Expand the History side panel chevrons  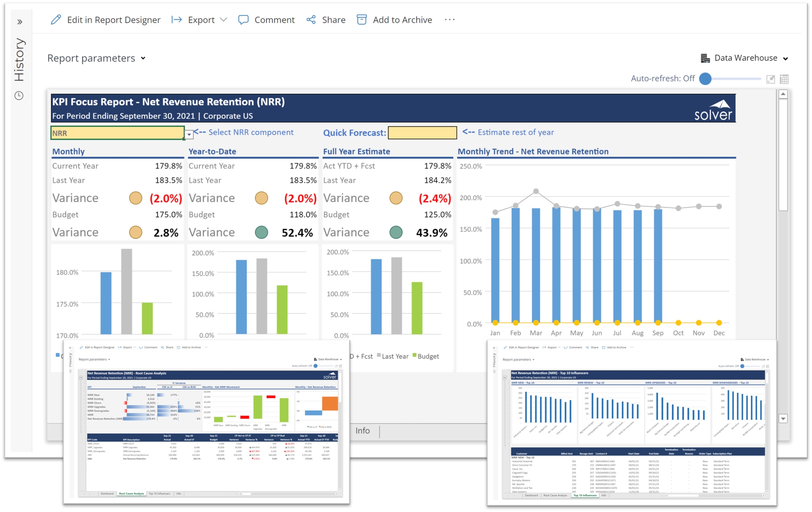point(20,22)
